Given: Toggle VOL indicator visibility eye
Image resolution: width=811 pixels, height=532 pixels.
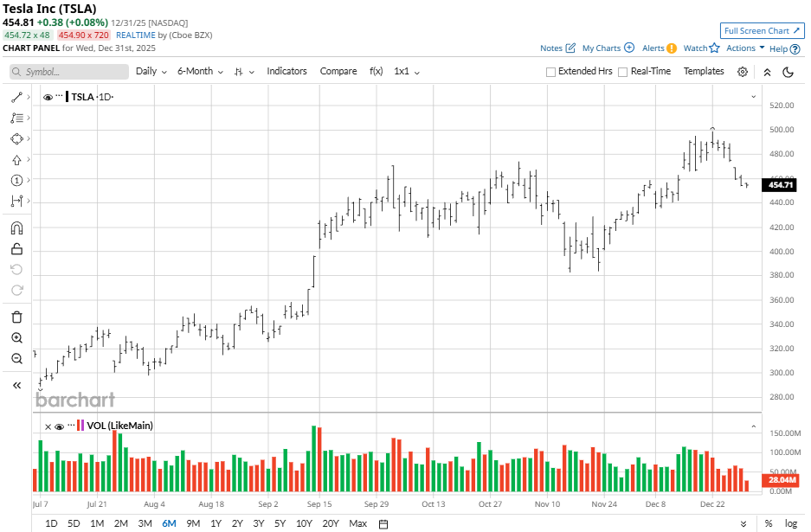Looking at the screenshot, I should click(x=59, y=426).
